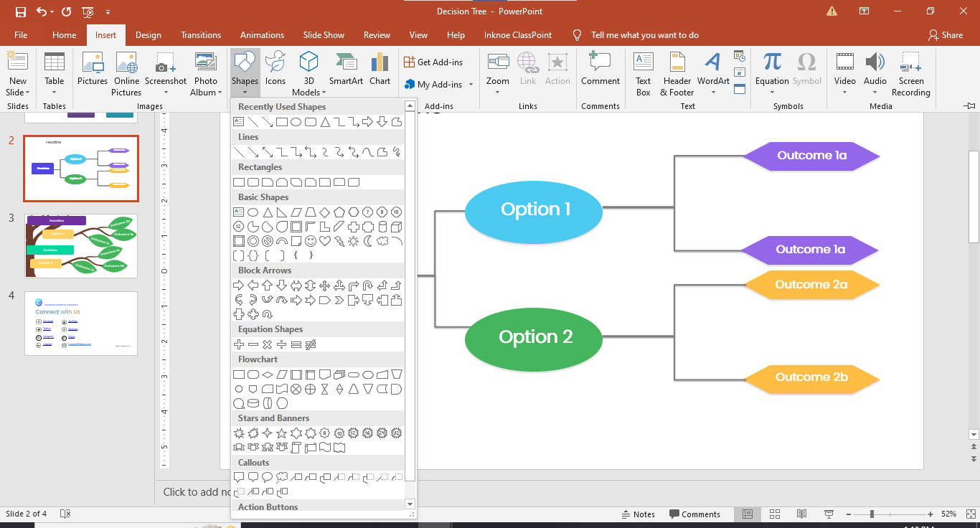
Task: Select the Cylinder shape in Basic Shapes
Action: pyautogui.click(x=382, y=227)
